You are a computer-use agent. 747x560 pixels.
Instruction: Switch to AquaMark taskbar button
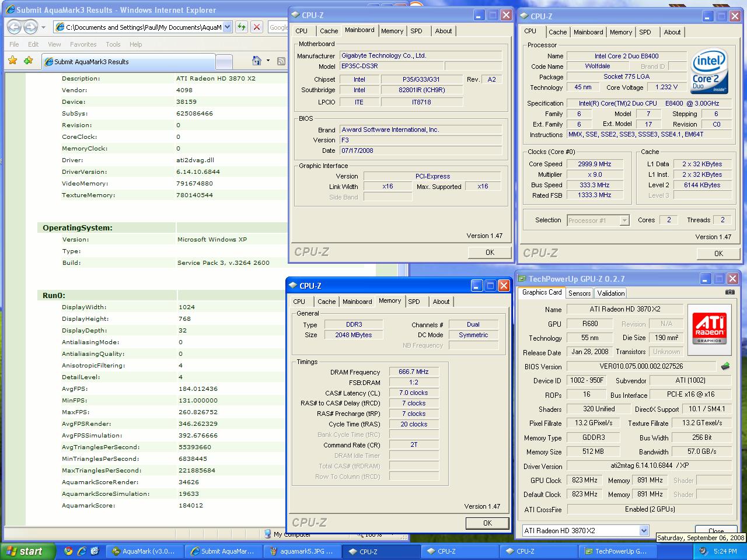(x=144, y=551)
